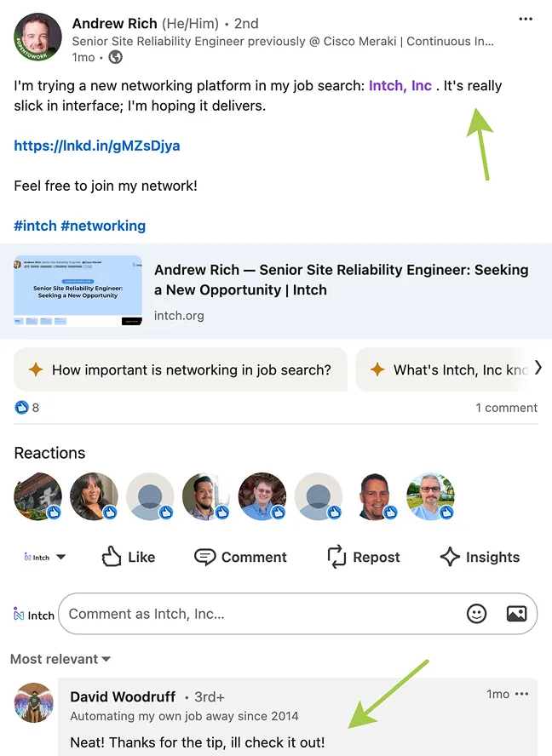552x756 pixels.
Task: Expand the Most relevant sorting dropdown
Action: click(60, 658)
